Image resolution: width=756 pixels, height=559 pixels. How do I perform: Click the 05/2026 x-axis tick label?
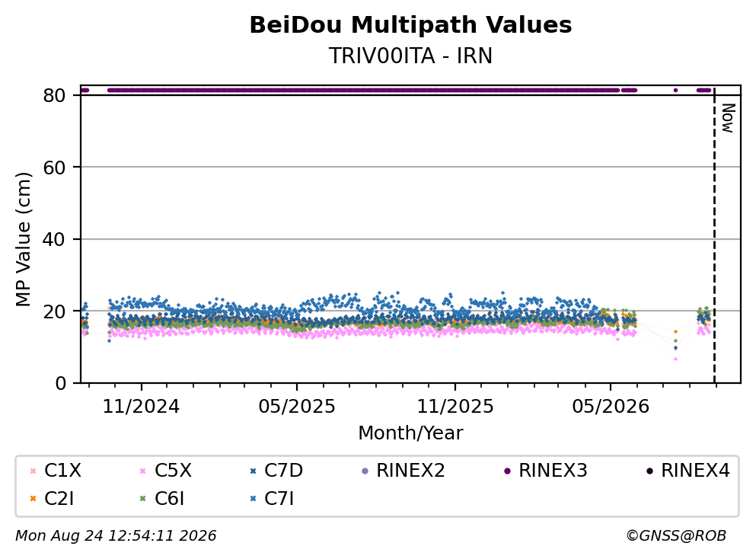pyautogui.click(x=611, y=407)
